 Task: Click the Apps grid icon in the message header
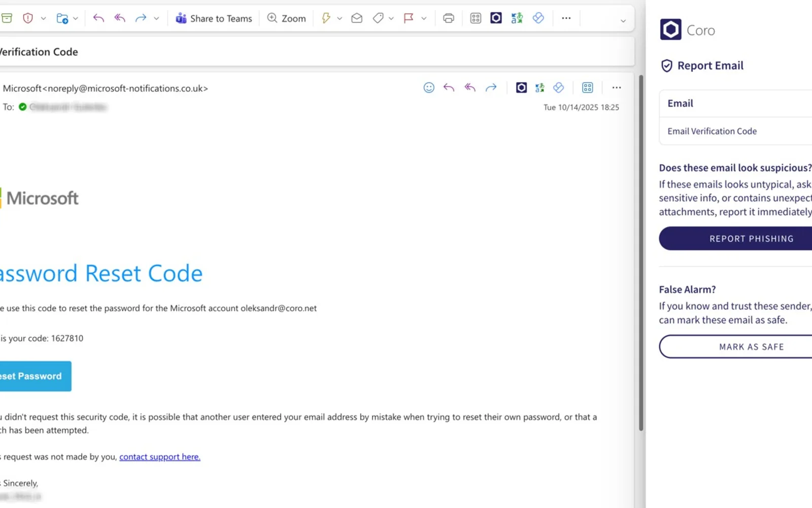pos(588,87)
